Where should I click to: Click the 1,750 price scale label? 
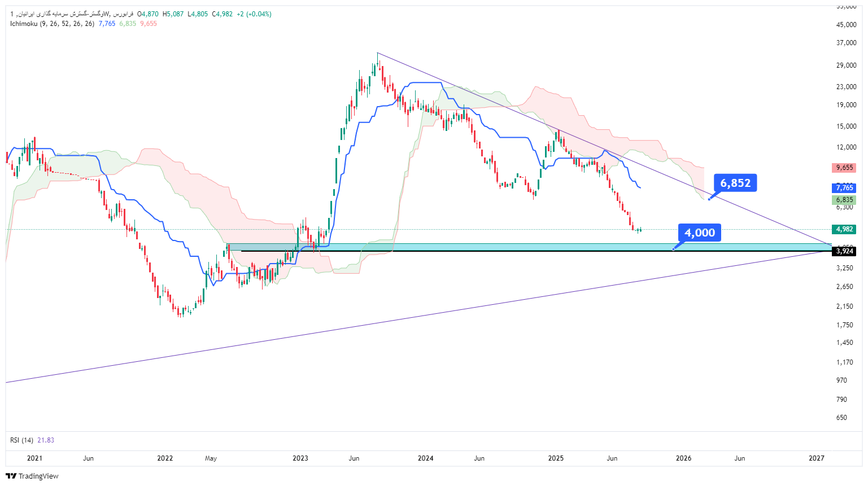click(844, 325)
